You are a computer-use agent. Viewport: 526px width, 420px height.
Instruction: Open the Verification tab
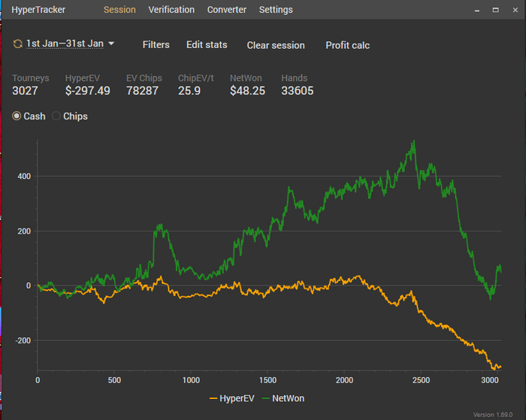[171, 10]
